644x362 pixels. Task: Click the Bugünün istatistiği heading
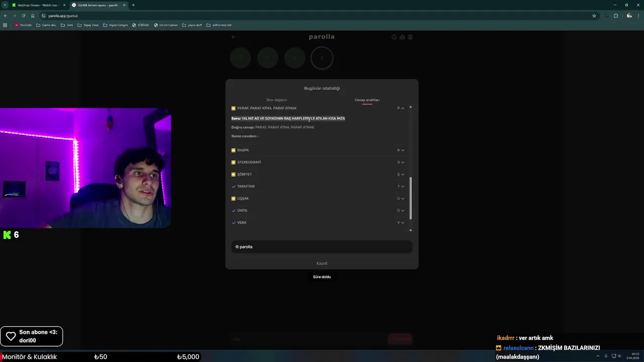[x=322, y=88]
